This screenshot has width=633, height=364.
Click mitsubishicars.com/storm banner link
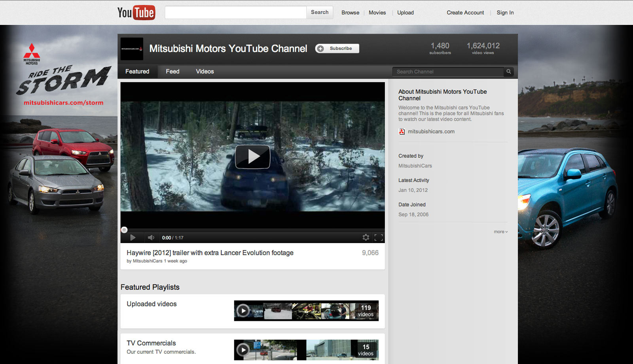point(63,103)
